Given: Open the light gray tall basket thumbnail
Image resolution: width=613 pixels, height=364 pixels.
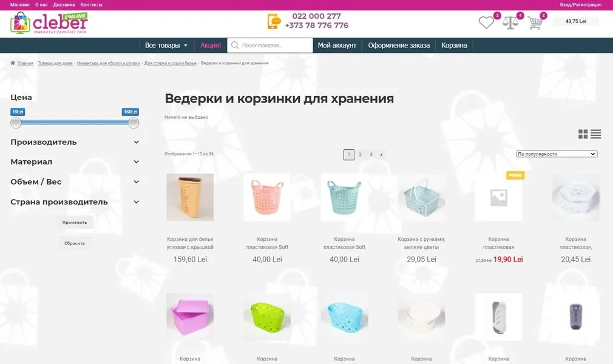Looking at the screenshot, I should tap(498, 317).
